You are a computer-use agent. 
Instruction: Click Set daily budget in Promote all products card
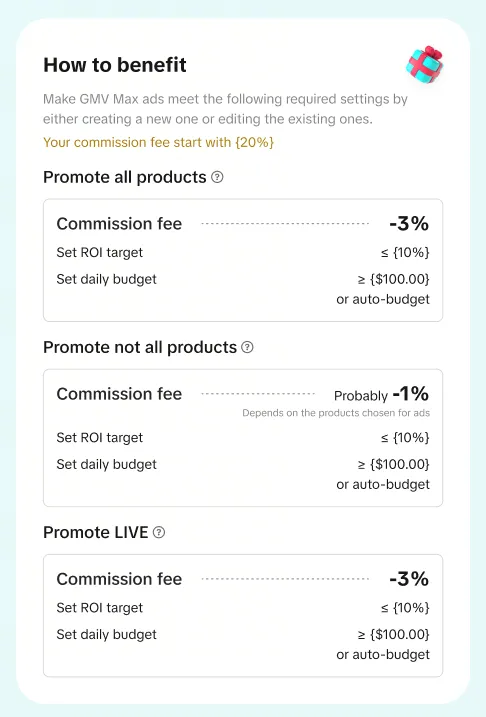tap(107, 279)
